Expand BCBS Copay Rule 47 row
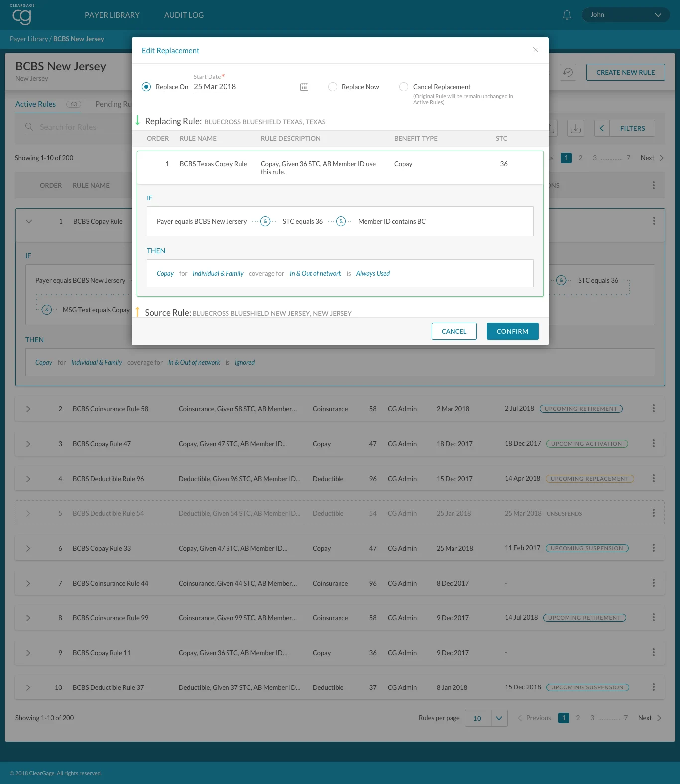680x784 pixels. (28, 444)
